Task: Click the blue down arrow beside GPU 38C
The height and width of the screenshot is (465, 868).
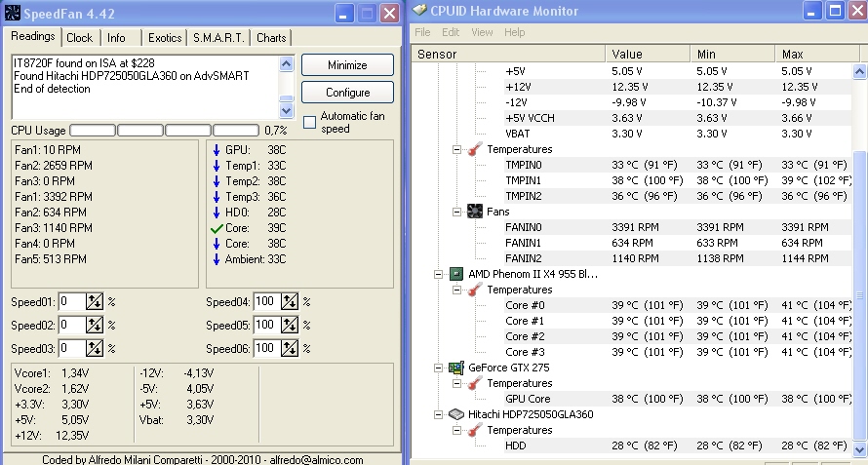Action: [x=217, y=150]
